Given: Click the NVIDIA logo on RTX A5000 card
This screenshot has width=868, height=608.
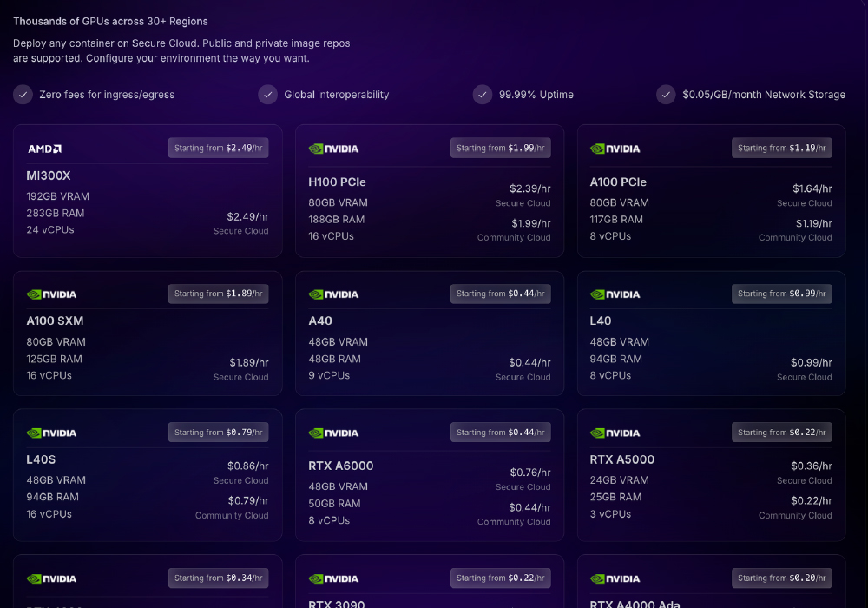Looking at the screenshot, I should coord(615,433).
